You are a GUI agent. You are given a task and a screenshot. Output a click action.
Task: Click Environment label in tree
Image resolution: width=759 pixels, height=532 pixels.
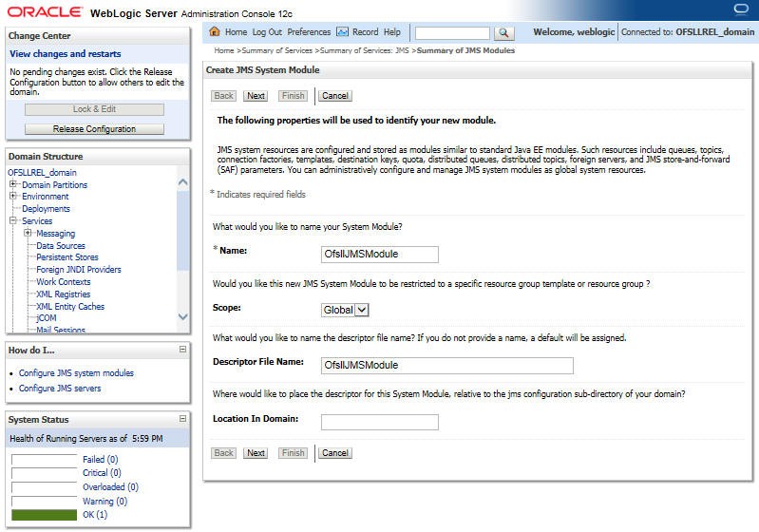click(x=45, y=196)
